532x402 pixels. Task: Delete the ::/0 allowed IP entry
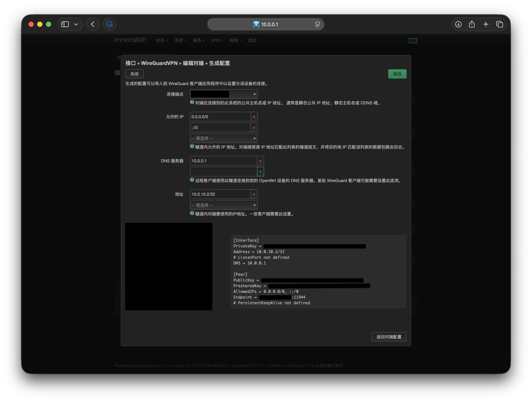click(254, 128)
